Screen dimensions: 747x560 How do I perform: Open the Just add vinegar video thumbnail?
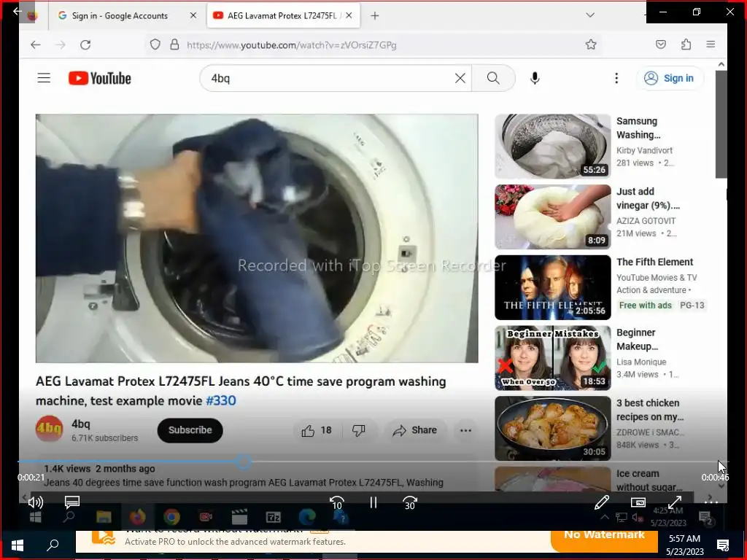(553, 217)
